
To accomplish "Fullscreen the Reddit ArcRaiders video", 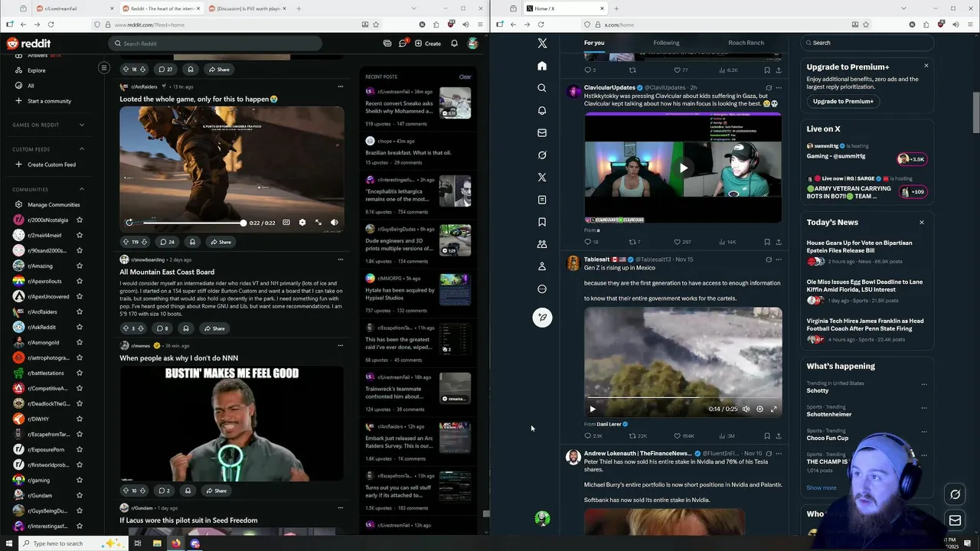I will coord(318,223).
